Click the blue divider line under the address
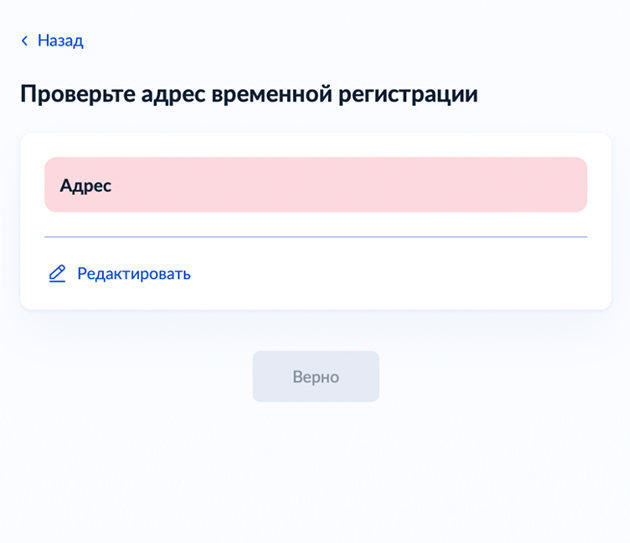Viewport: 630px width, 543px height. (x=316, y=237)
